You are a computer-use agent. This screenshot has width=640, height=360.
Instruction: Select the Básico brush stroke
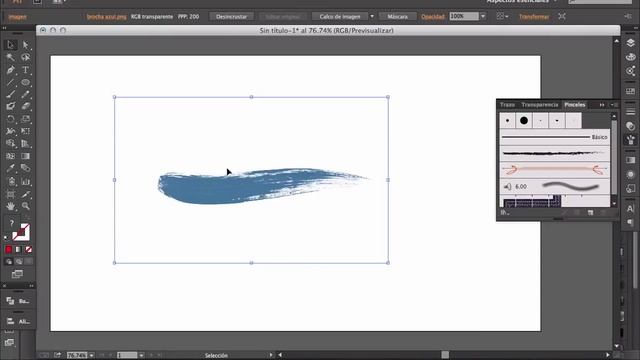[x=555, y=137]
